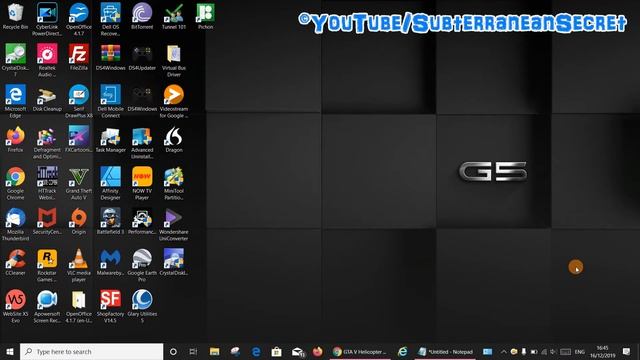
Task: Select the Malwarebytes desktop icon
Action: point(111,262)
